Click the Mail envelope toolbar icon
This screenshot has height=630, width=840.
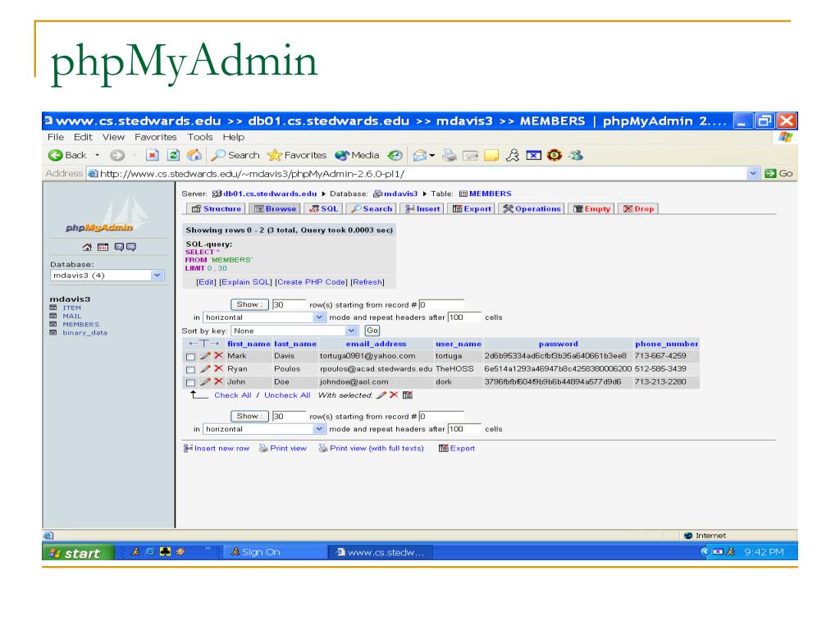pyautogui.click(x=420, y=155)
